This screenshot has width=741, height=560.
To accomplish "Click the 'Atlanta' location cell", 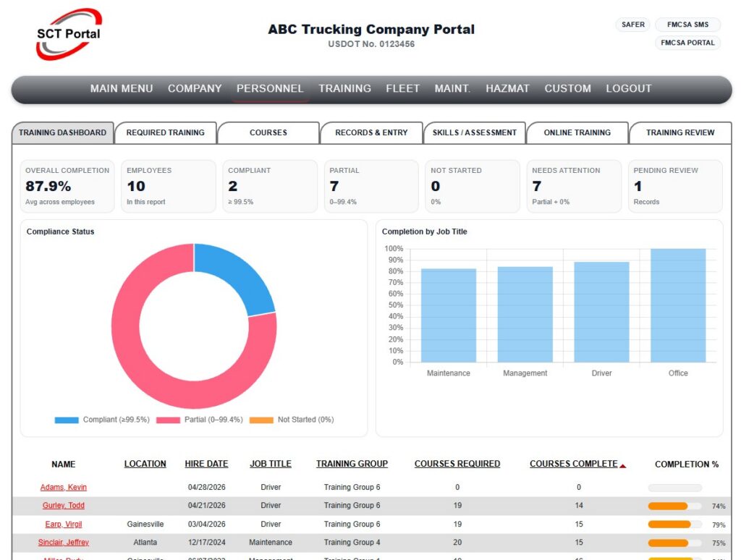I will pos(145,543).
